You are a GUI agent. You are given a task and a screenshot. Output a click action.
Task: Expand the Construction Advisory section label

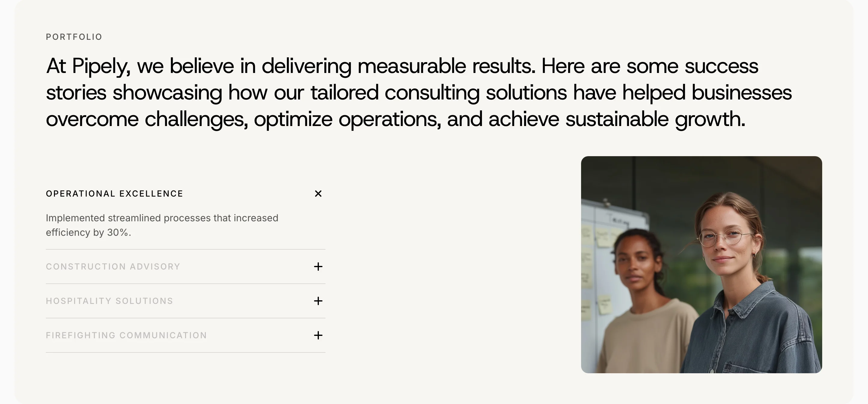click(x=113, y=267)
